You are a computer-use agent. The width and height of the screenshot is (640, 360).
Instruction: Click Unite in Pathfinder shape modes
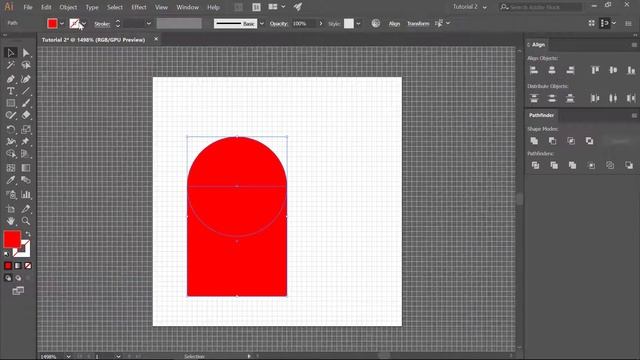(534, 141)
